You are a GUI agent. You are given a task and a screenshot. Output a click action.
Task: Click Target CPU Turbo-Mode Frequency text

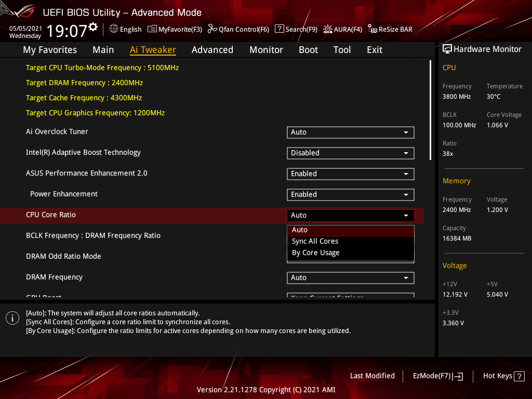pos(102,68)
